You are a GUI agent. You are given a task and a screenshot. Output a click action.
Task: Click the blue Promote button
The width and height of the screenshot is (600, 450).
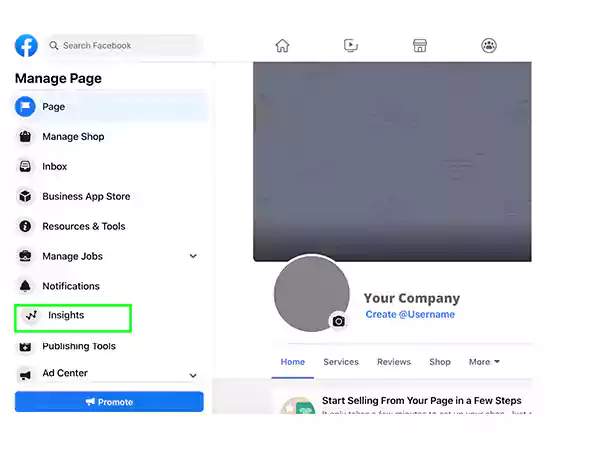109,402
